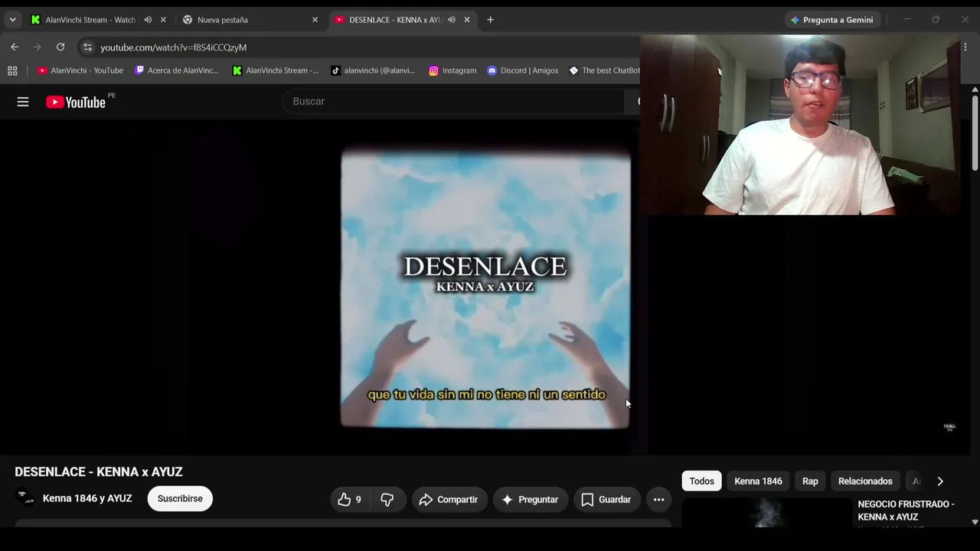Go back using the browser back arrow

pos(15,47)
